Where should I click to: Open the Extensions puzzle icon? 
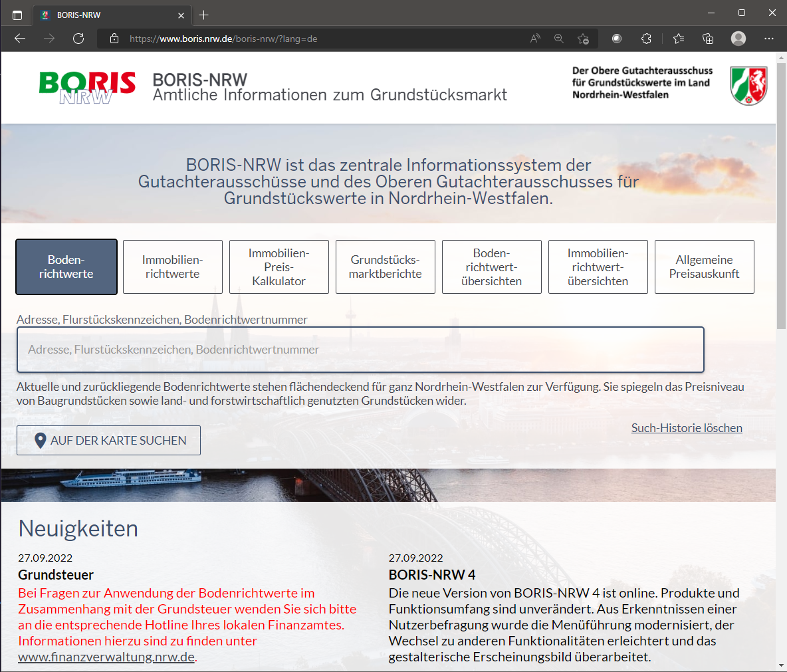(x=647, y=39)
